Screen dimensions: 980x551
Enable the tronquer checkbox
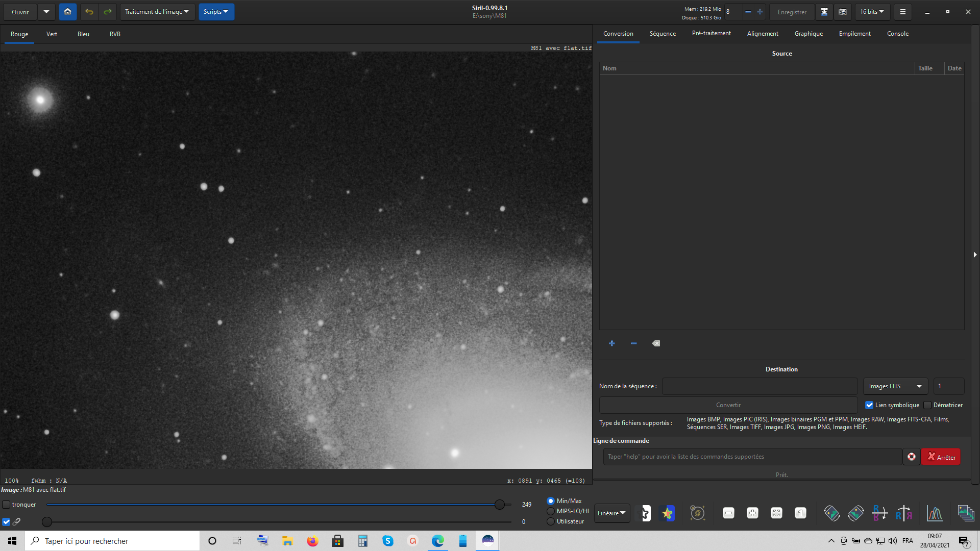tap(7, 505)
